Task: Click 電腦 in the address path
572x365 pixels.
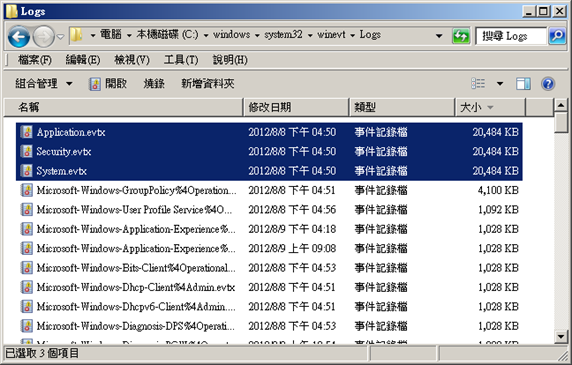Action: (111, 35)
